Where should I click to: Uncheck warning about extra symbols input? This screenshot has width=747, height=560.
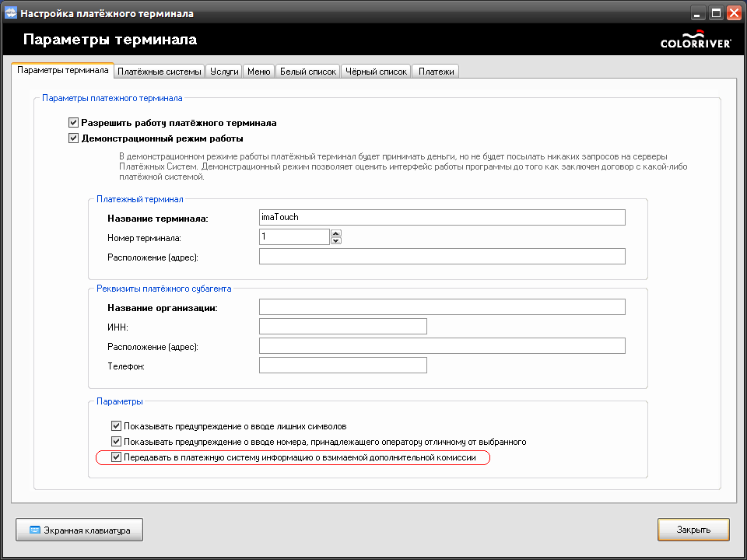pos(117,426)
